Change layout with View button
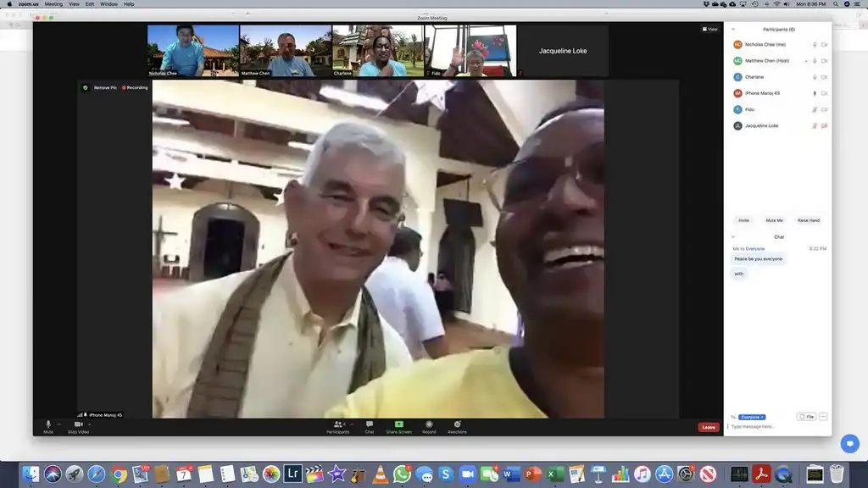Image resolution: width=868 pixels, height=488 pixels. click(x=710, y=29)
